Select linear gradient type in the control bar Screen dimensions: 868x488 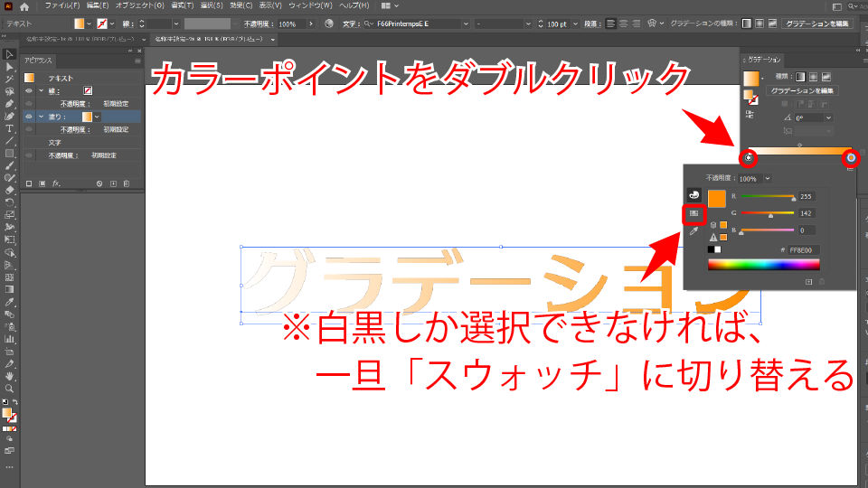pos(746,23)
